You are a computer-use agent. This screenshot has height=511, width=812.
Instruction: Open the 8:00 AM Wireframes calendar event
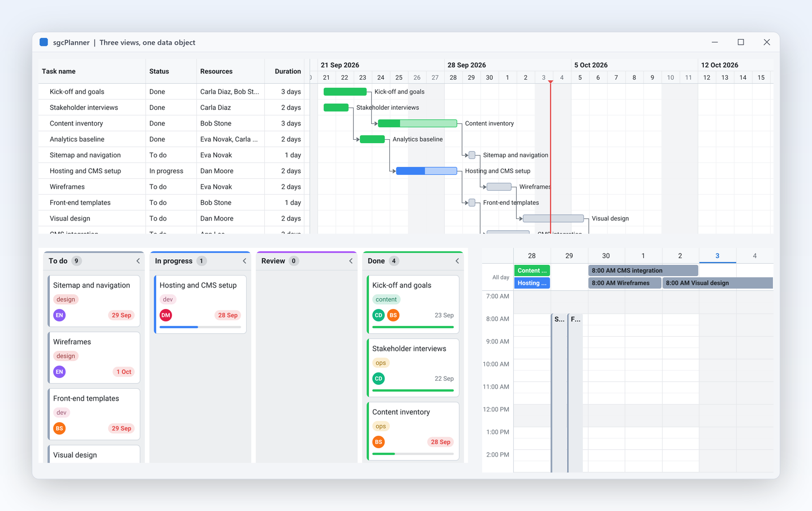(625, 283)
